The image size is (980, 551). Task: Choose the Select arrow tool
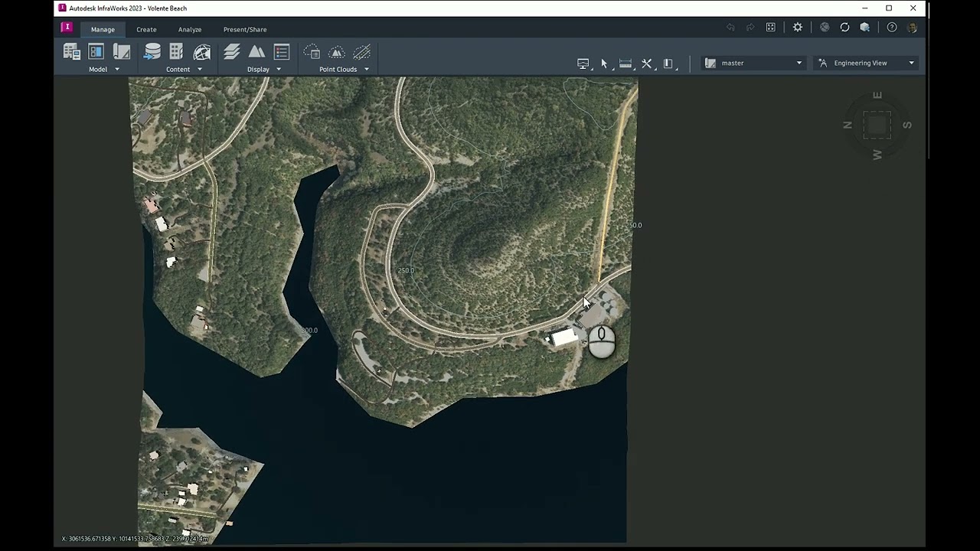coord(604,64)
